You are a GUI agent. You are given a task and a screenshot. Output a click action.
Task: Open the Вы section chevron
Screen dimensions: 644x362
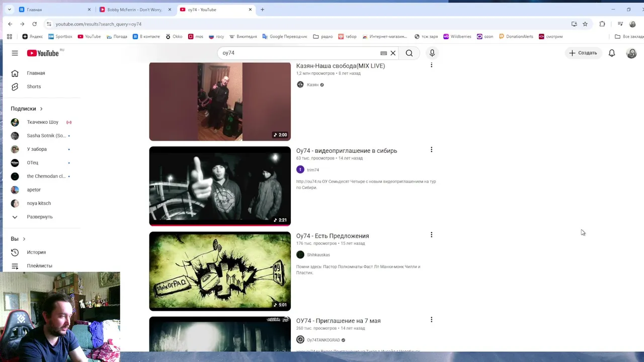24,239
